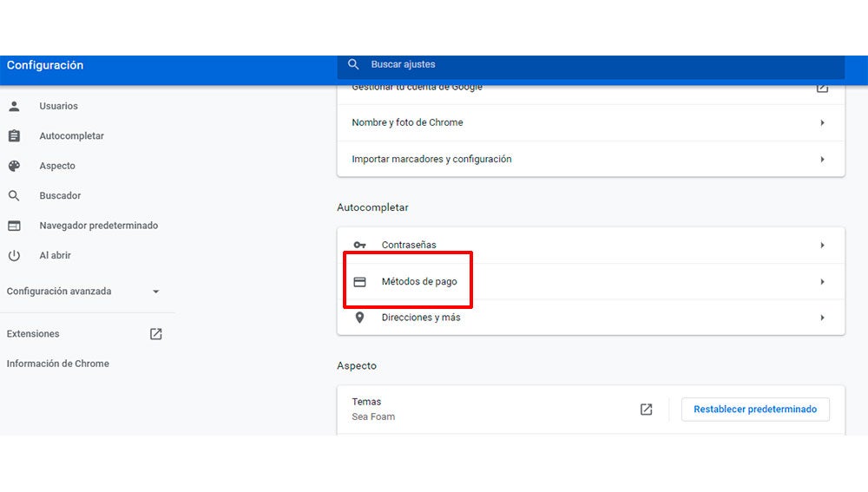Click the location pin icon beside Direcciones y más

[x=360, y=317]
